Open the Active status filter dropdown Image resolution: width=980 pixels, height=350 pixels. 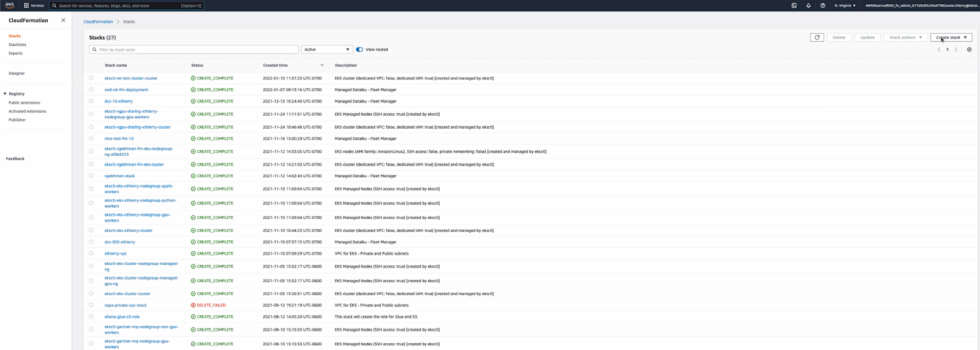(327, 50)
